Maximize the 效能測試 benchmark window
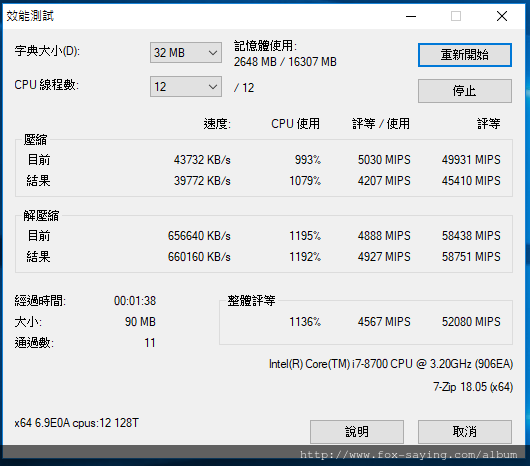Viewport: 530px width, 466px height. coord(456,16)
